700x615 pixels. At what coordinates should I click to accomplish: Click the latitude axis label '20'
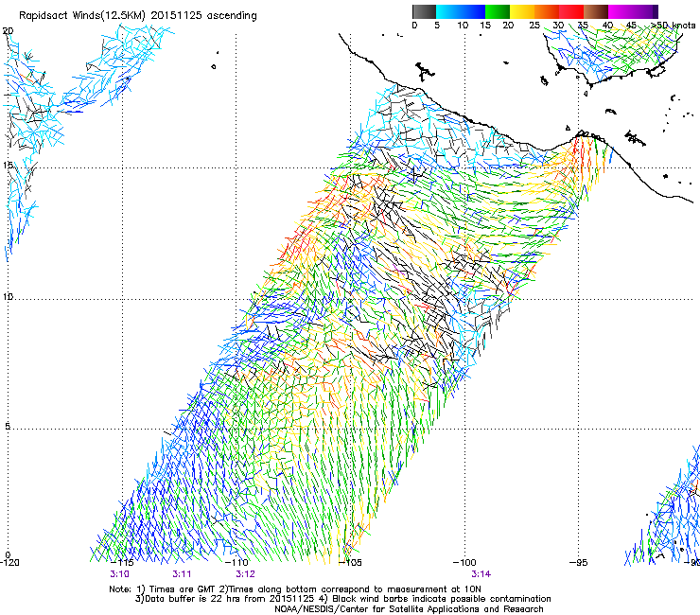pos(8,31)
